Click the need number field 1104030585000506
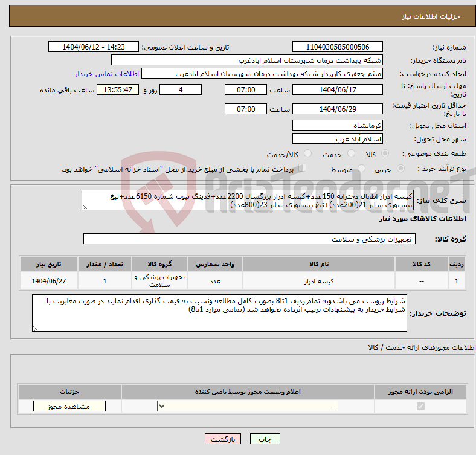 [337, 47]
